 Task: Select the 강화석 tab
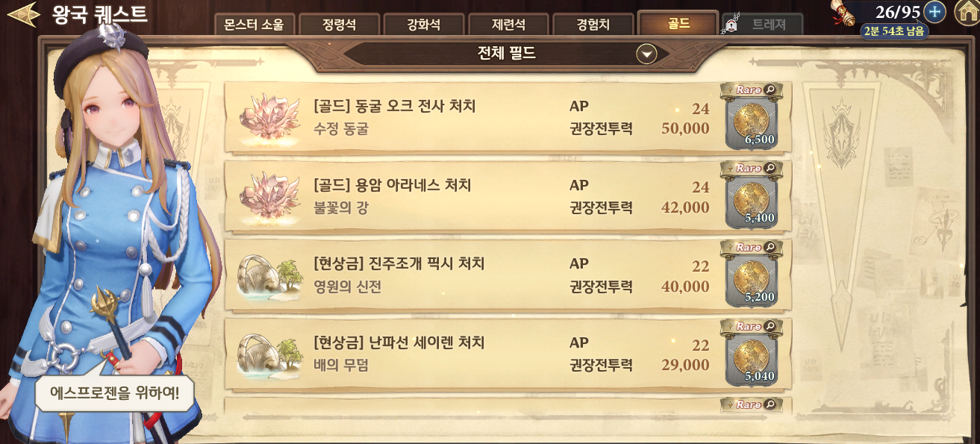[x=423, y=25]
